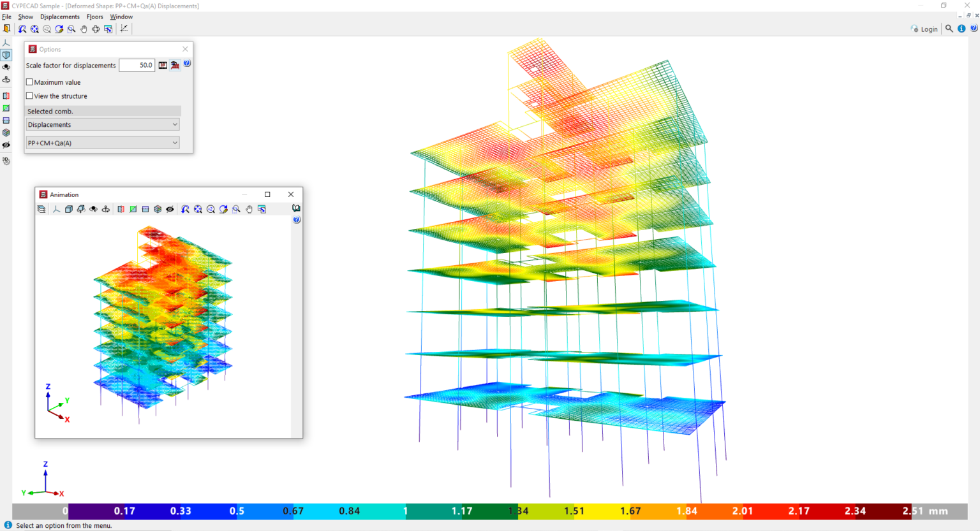
Task: Expand the PP+CM+Qa(A) combination dropdown
Action: point(103,143)
